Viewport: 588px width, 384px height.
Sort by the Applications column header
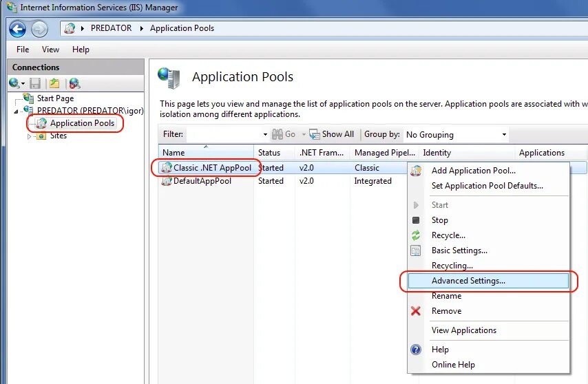pyautogui.click(x=552, y=153)
